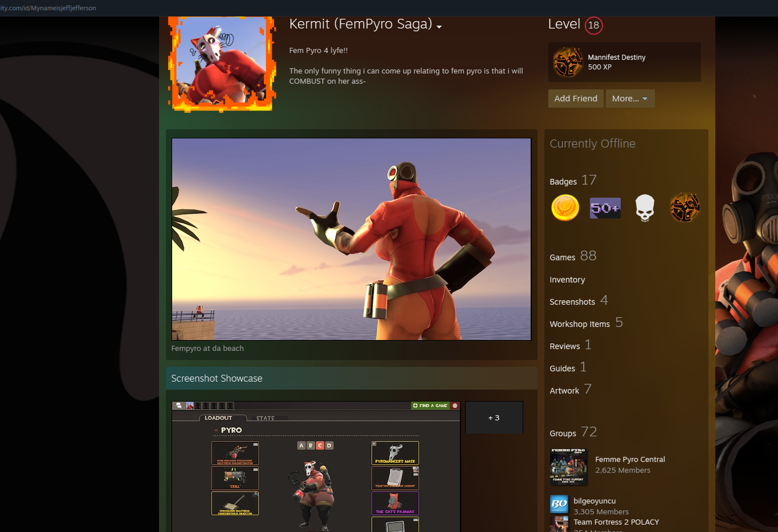This screenshot has width=778, height=532.
Task: Click the 500 XP text
Action: (600, 67)
